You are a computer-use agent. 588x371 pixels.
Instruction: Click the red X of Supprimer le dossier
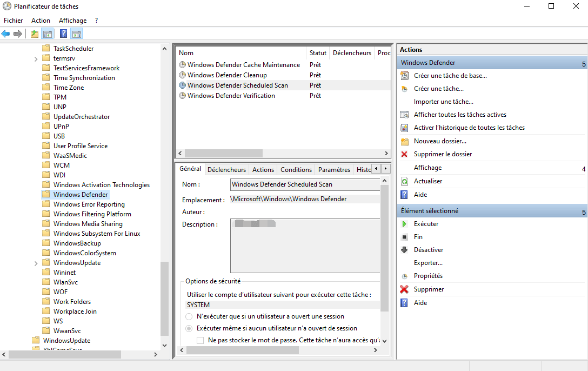(404, 154)
